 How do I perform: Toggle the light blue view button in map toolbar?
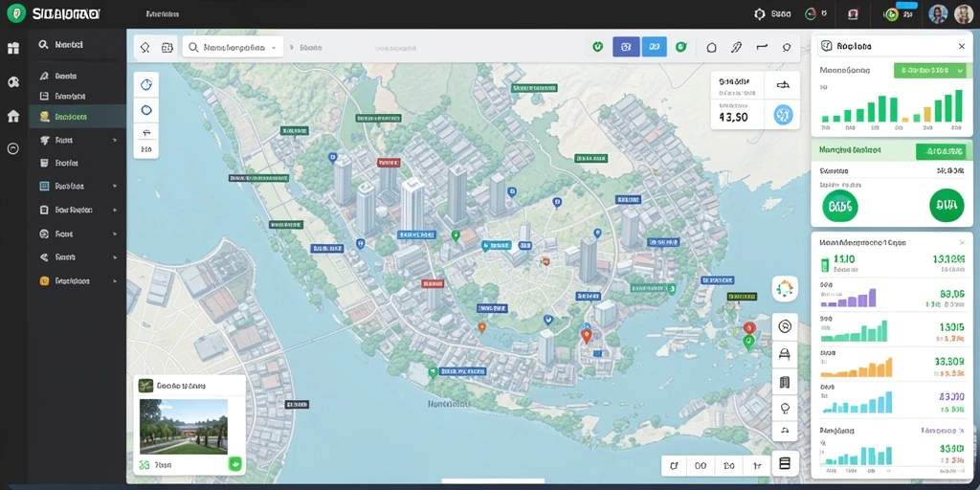click(x=655, y=46)
